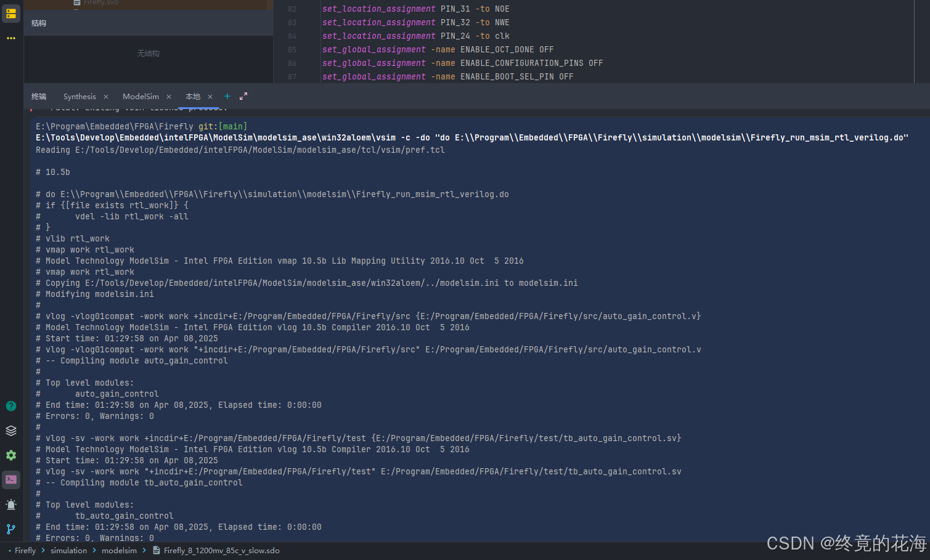The width and height of the screenshot is (930, 560).
Task: Open the help question mark icon
Action: click(11, 406)
